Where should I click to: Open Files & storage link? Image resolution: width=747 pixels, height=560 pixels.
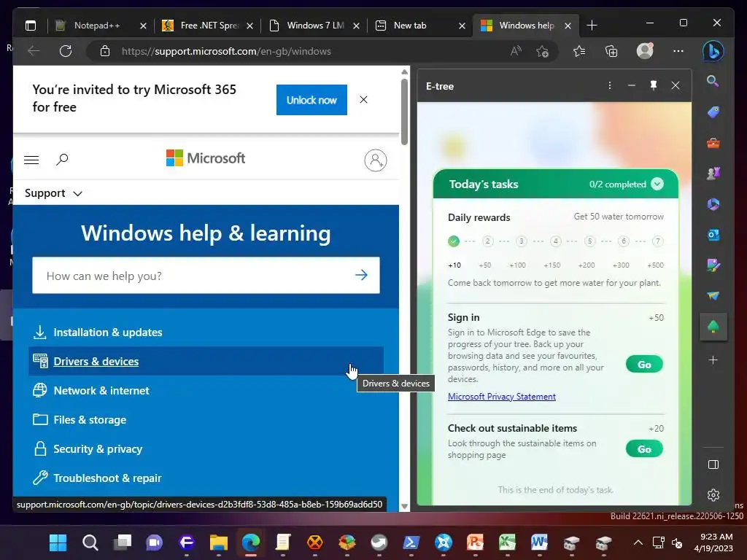click(x=90, y=420)
